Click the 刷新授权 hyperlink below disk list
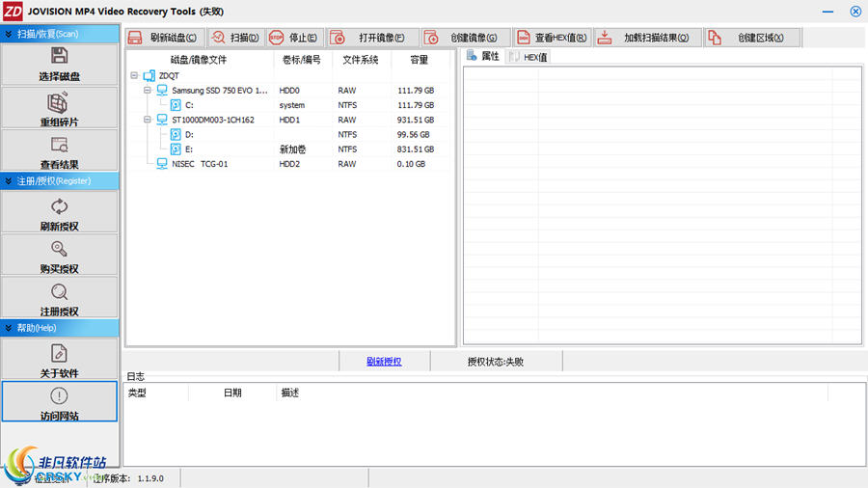Screen dimensions: 868x488 [384, 362]
